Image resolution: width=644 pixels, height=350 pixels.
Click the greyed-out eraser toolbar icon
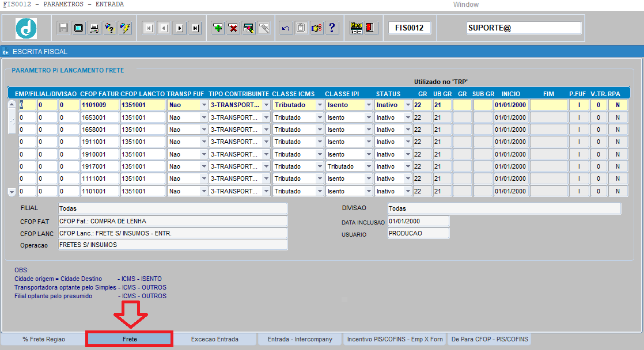264,28
